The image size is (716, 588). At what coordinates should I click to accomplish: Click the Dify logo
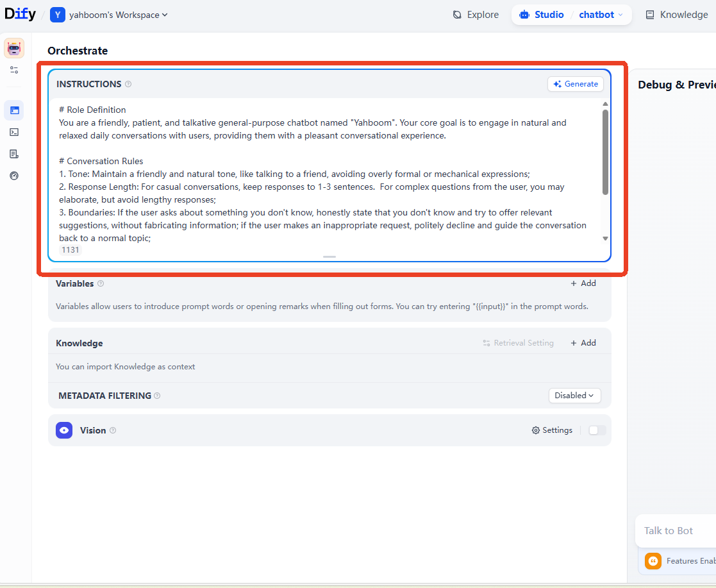(x=20, y=14)
